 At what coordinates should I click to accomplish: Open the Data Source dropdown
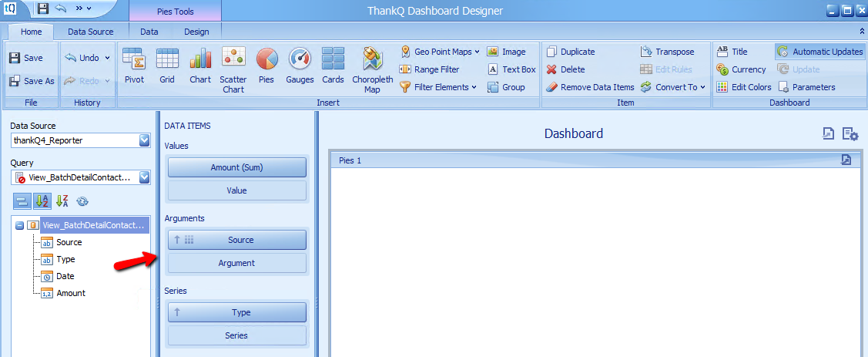click(x=145, y=141)
